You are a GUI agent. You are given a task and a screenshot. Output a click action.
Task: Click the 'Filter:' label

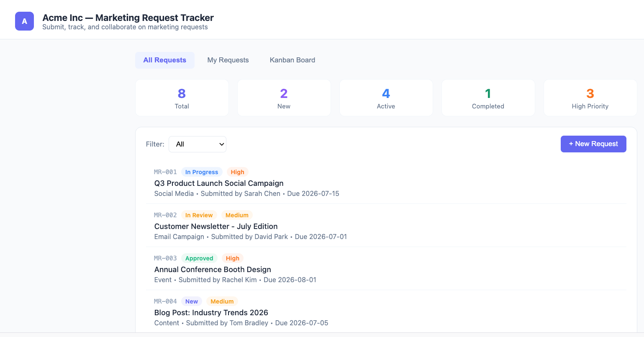point(155,144)
